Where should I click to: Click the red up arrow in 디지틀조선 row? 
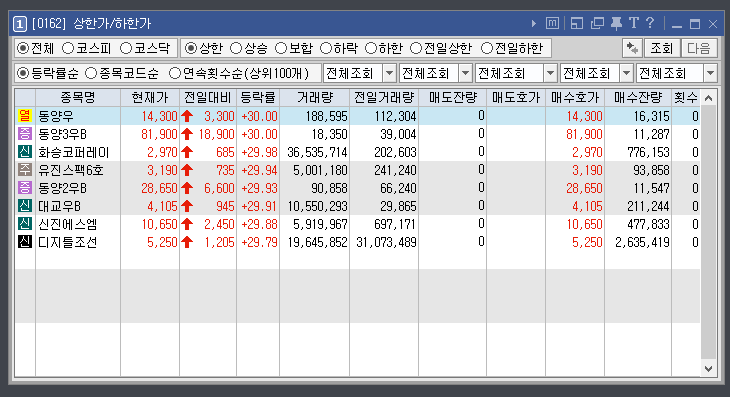pos(187,242)
